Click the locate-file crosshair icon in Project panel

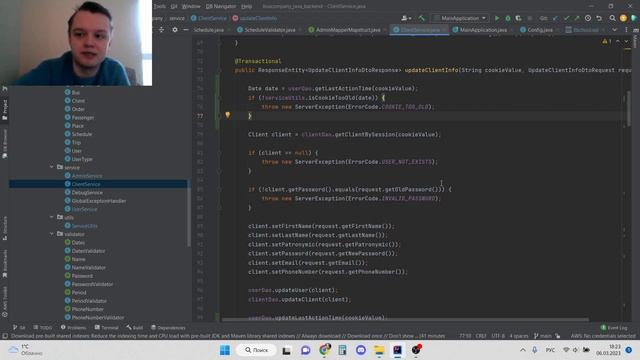tap(161, 30)
